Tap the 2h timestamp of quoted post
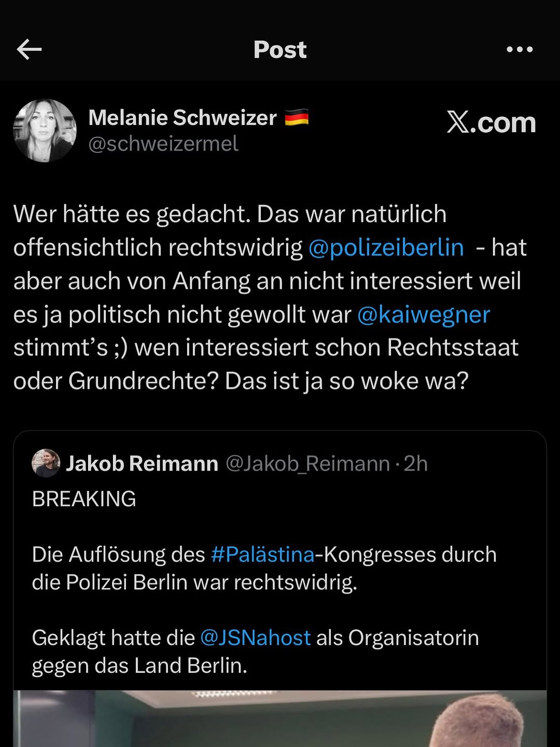560x747 pixels. [416, 463]
